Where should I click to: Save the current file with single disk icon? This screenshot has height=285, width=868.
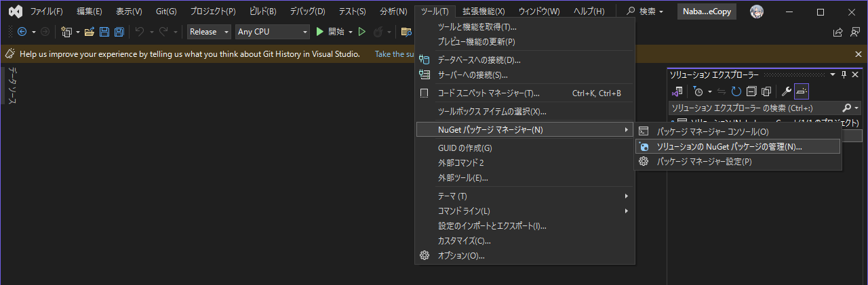[104, 32]
